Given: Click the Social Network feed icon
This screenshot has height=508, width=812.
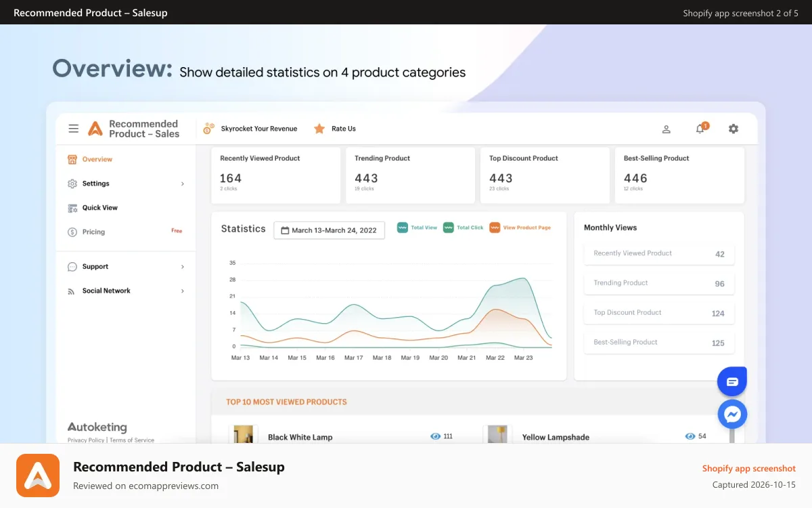Looking at the screenshot, I should pos(71,291).
